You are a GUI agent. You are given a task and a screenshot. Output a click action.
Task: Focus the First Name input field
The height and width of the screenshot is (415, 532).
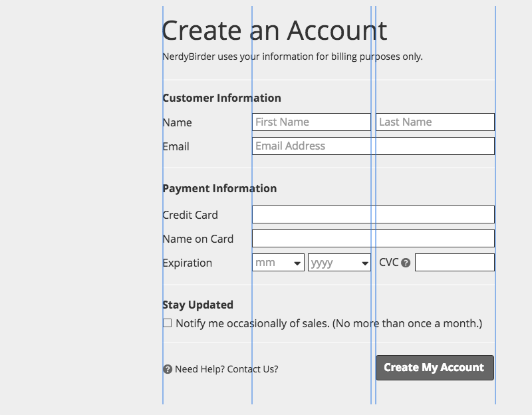pos(311,122)
